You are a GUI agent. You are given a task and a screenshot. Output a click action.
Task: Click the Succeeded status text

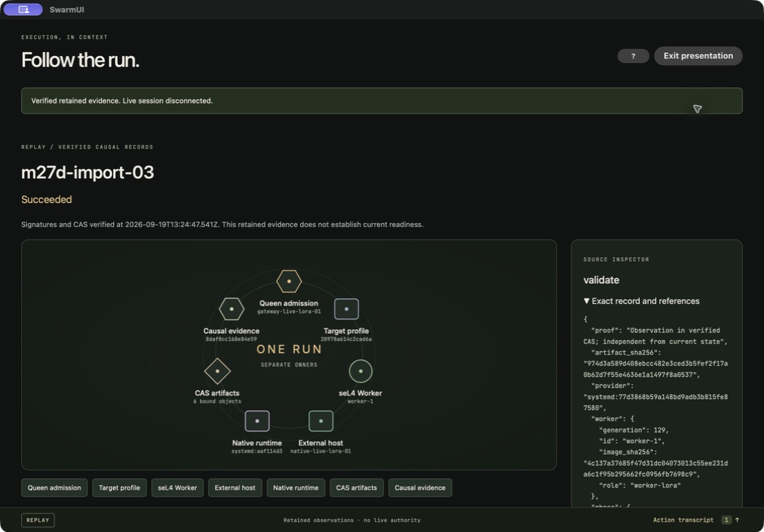46,199
